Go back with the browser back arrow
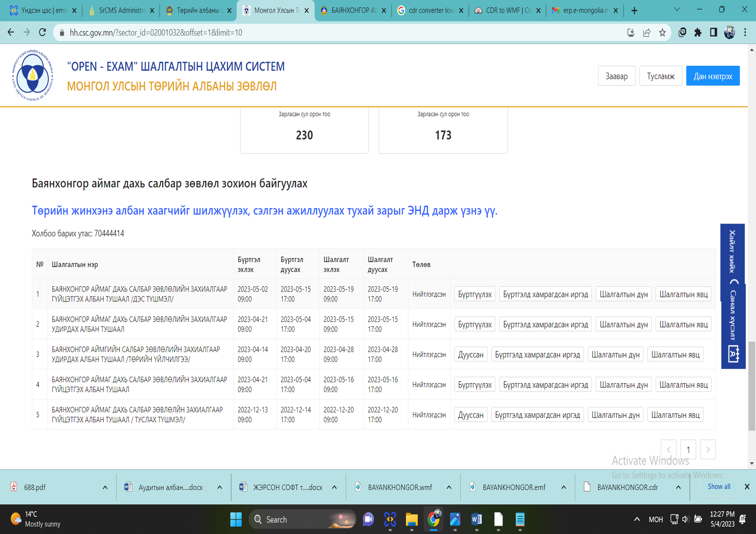This screenshot has height=534, width=756. click(x=11, y=32)
